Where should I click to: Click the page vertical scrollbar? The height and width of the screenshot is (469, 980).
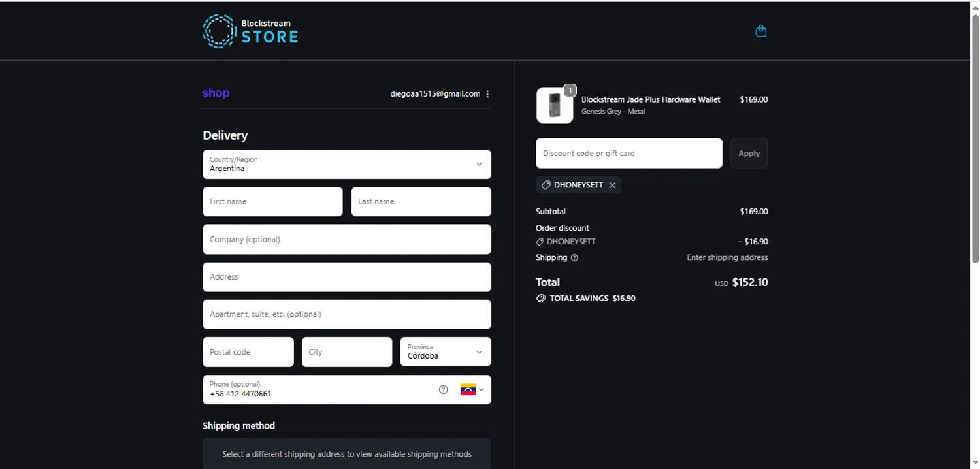click(x=975, y=139)
